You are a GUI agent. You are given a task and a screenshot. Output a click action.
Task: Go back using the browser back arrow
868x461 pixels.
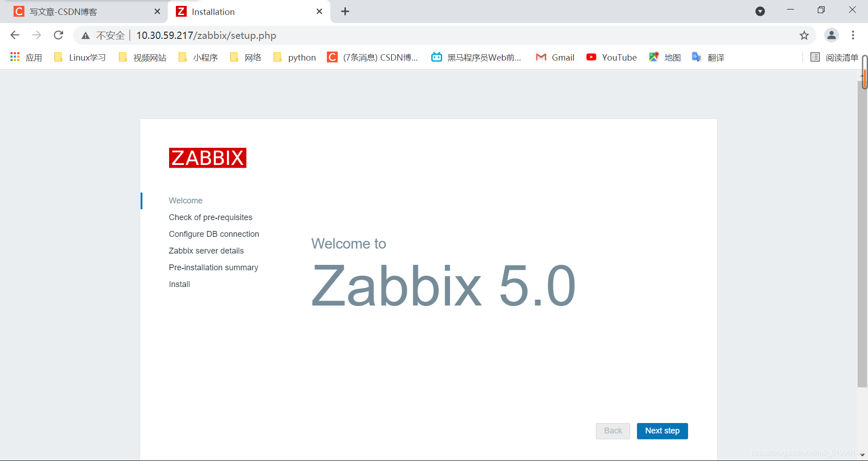(x=15, y=35)
